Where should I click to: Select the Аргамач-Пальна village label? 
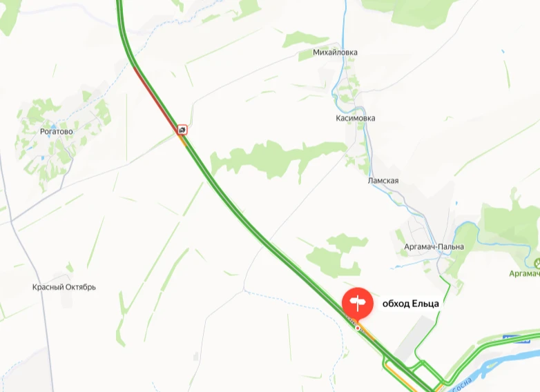point(434,247)
